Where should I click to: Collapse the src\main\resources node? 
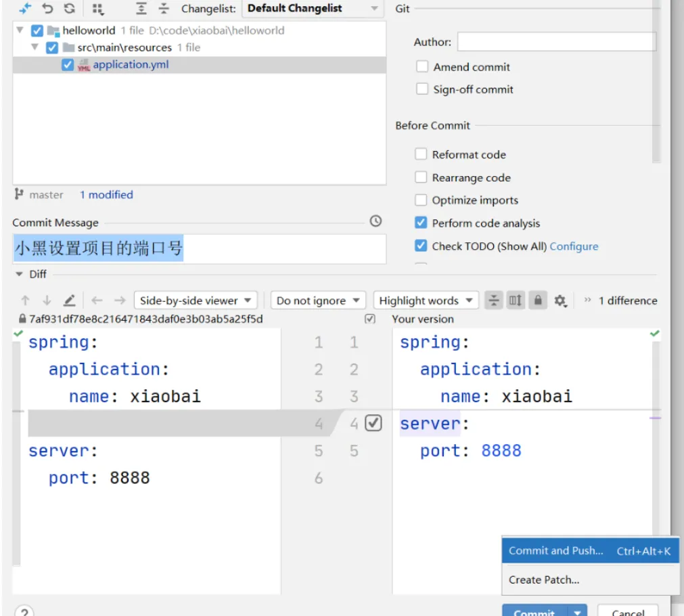click(x=35, y=47)
